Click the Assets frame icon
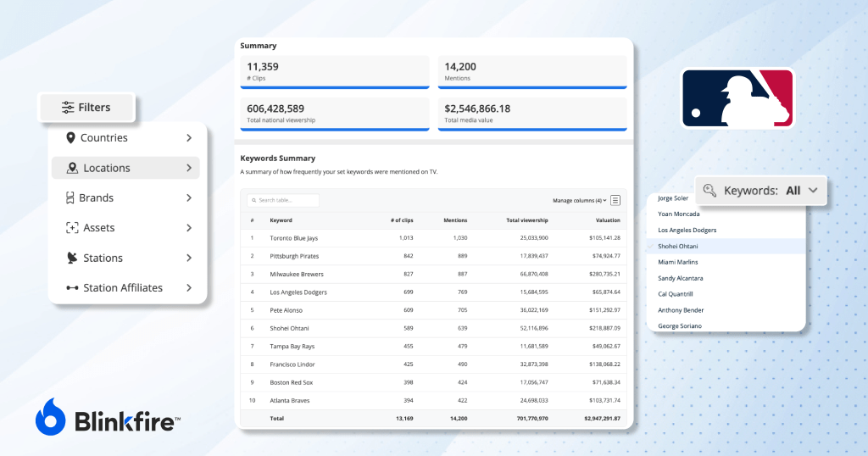The width and height of the screenshot is (868, 456). [x=72, y=227]
